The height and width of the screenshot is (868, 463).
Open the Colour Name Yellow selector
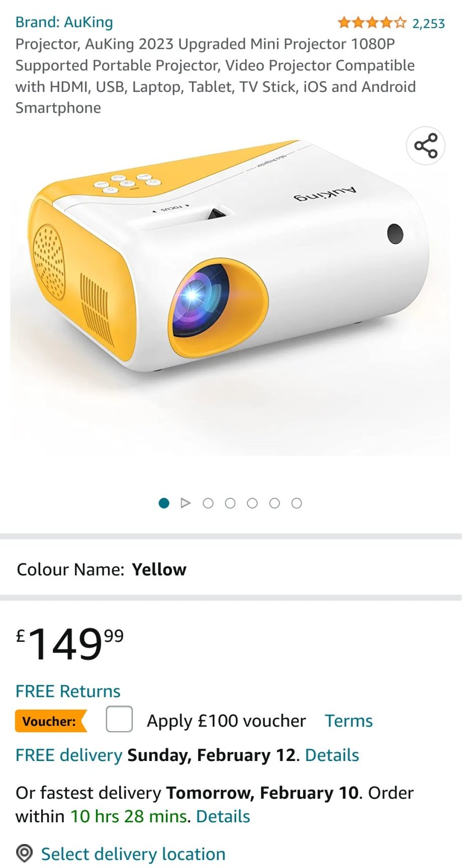pos(231,569)
